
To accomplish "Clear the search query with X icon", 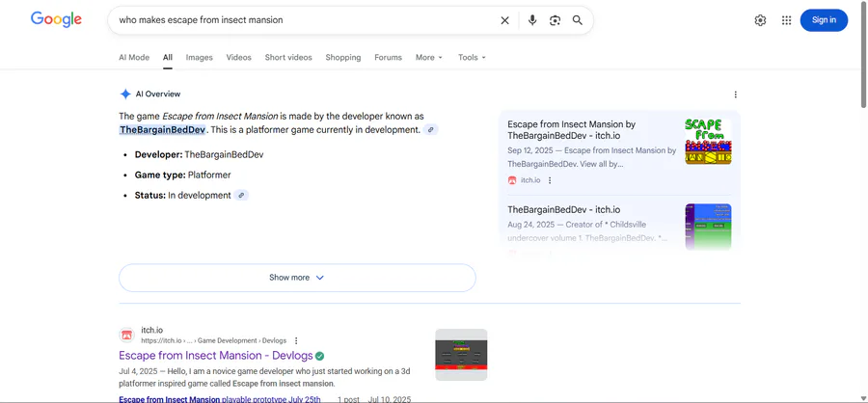I will pyautogui.click(x=504, y=20).
